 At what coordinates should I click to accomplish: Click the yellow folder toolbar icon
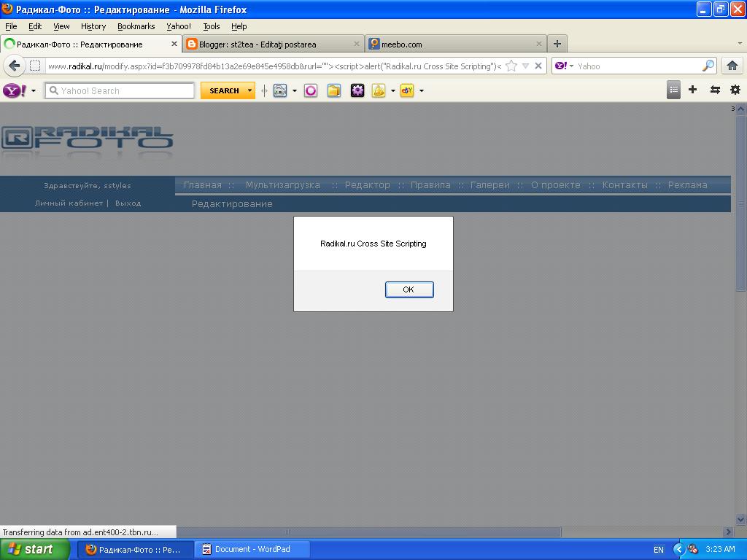[334, 90]
